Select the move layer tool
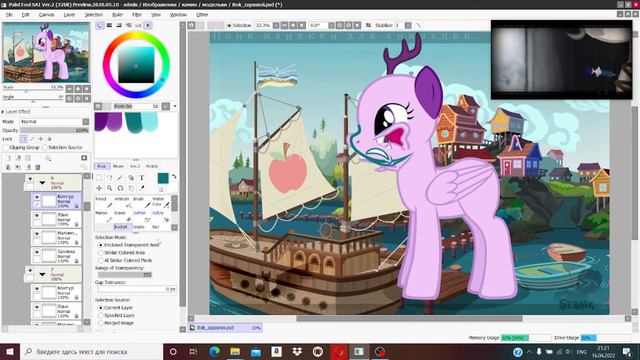 [x=99, y=188]
